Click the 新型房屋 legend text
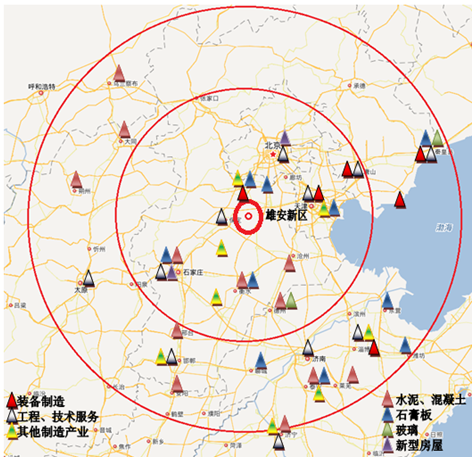474x459 pixels. 419,445
